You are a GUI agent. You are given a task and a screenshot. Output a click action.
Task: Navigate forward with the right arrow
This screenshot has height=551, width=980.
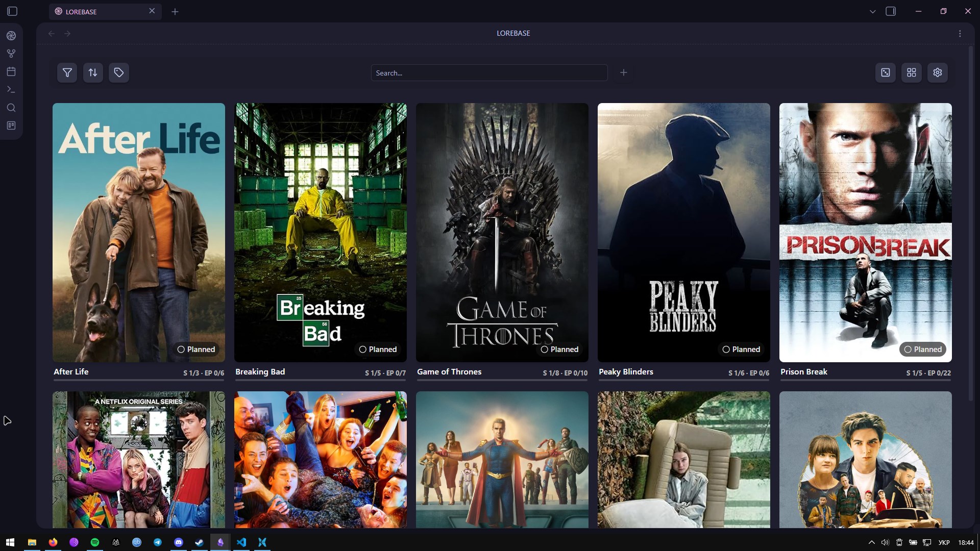67,34
